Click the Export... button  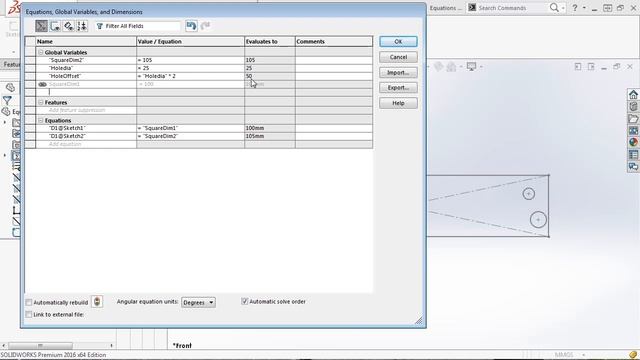click(x=398, y=88)
